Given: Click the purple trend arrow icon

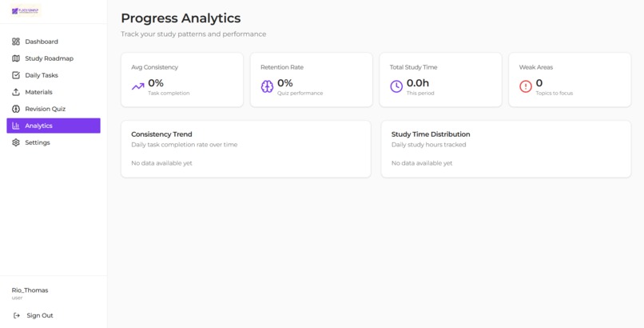Looking at the screenshot, I should [x=138, y=86].
